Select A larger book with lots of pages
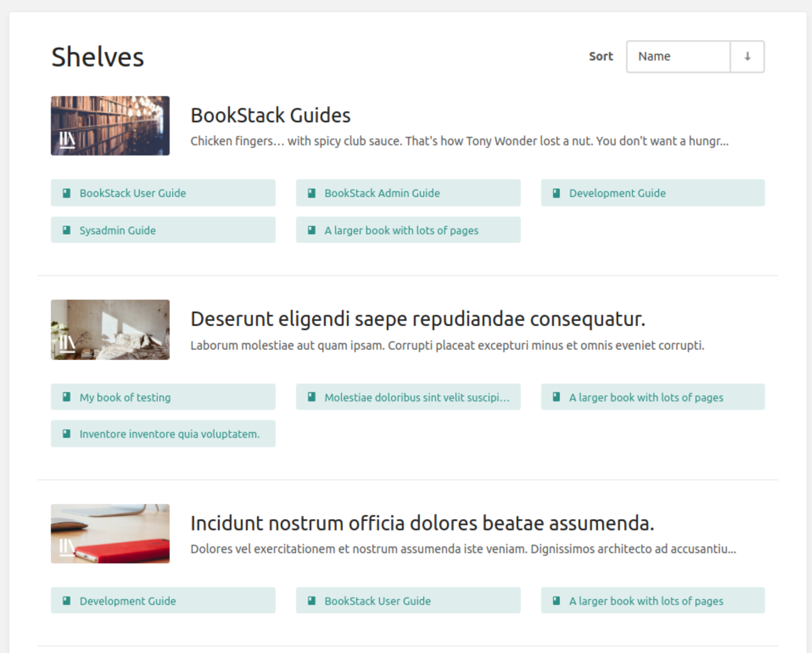The height and width of the screenshot is (653, 812). (401, 230)
